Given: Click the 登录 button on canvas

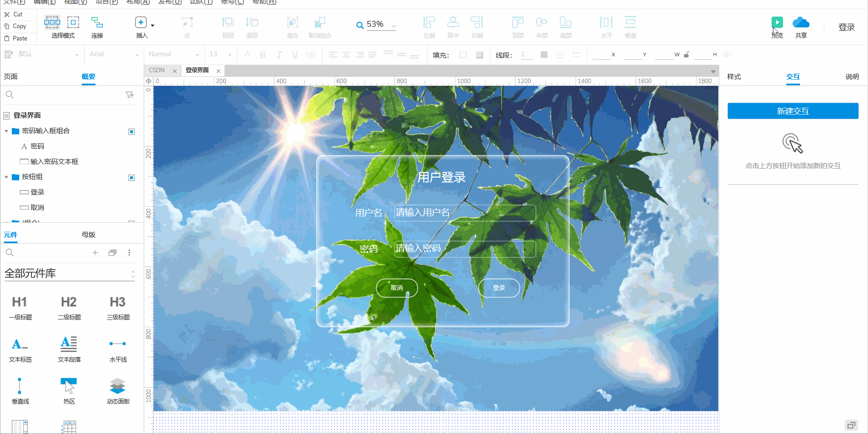Looking at the screenshot, I should 499,288.
